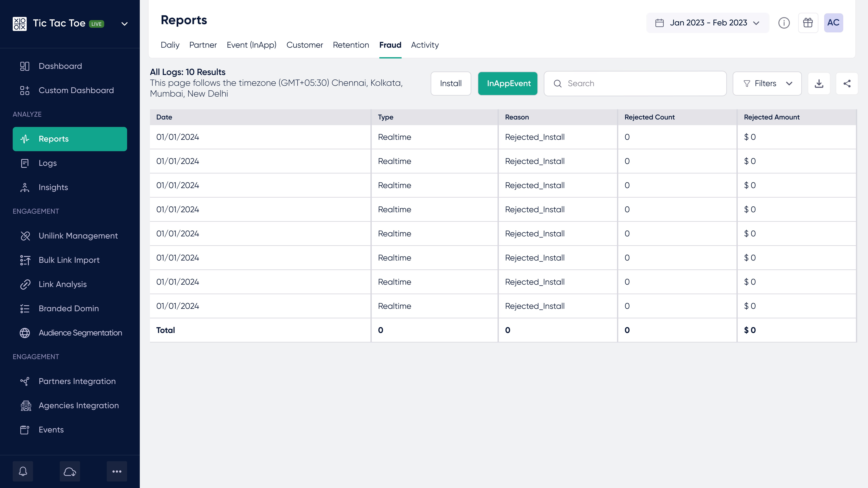Go to Events in the sidebar
This screenshot has width=868, height=488.
pos(70,430)
